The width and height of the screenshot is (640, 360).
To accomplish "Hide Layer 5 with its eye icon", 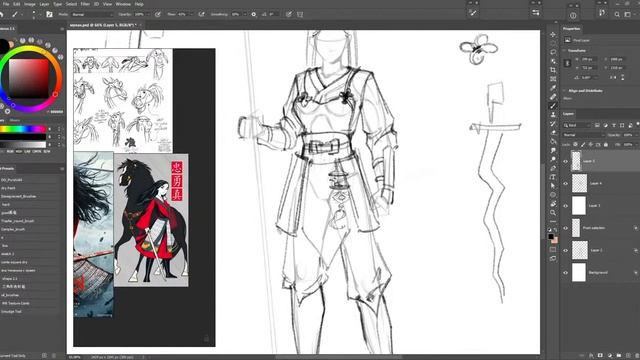I will (565, 161).
